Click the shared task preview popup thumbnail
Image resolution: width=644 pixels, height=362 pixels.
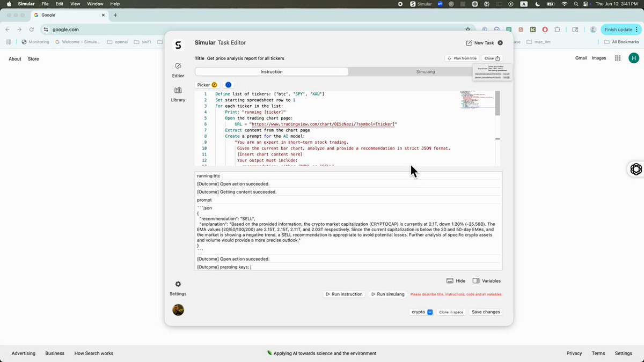pyautogui.click(x=492, y=73)
